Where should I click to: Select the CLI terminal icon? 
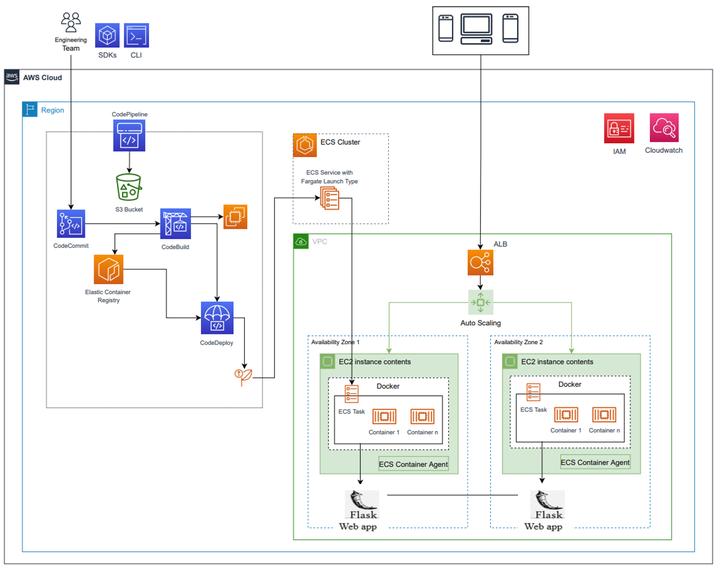pos(136,35)
